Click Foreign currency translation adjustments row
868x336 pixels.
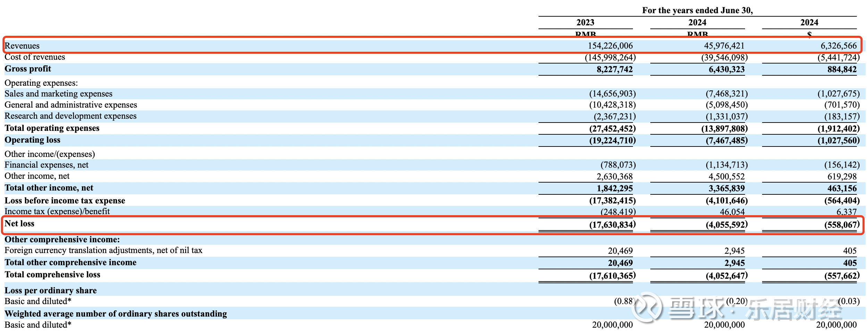434,251
